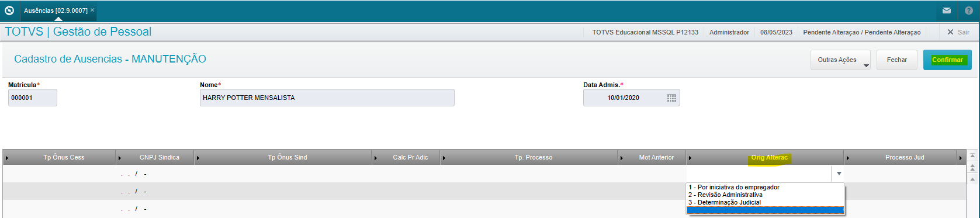Click the Sair exit button
The width and height of the screenshot is (980, 218).
pos(958,32)
